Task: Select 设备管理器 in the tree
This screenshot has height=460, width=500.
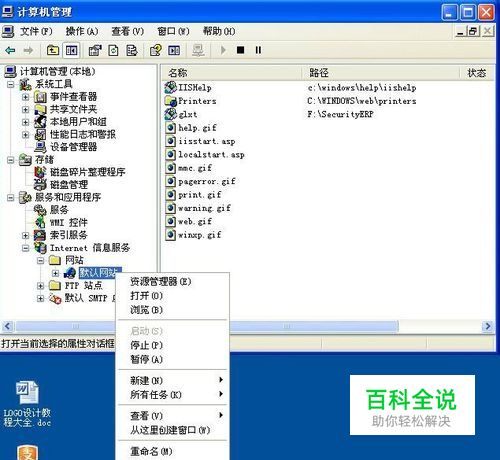Action: (x=73, y=147)
